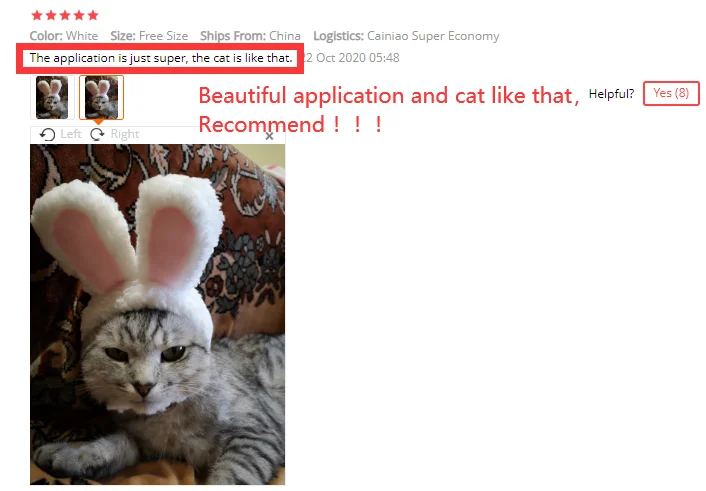The height and width of the screenshot is (491, 706).
Task: Click the "Right" rotate label
Action: (125, 134)
